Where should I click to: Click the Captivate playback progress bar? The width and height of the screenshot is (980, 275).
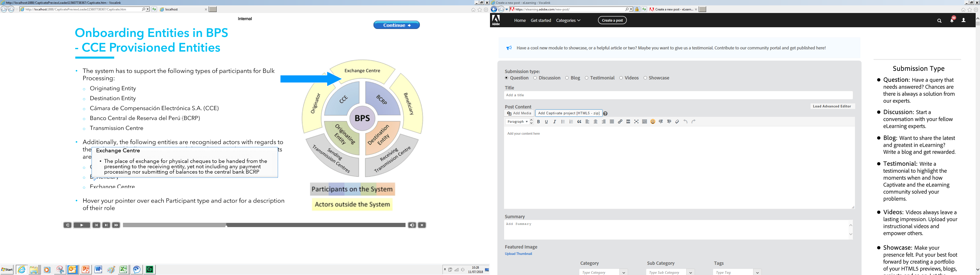coord(264,225)
